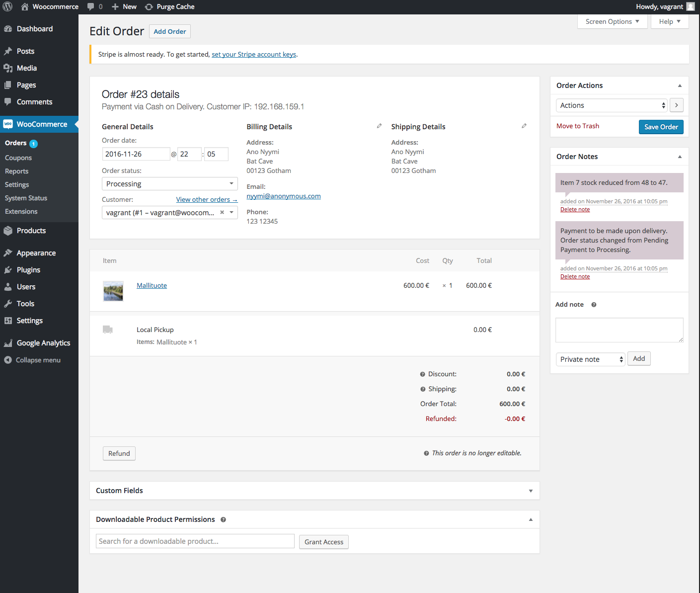Click the Google Analytics chart icon

point(8,343)
